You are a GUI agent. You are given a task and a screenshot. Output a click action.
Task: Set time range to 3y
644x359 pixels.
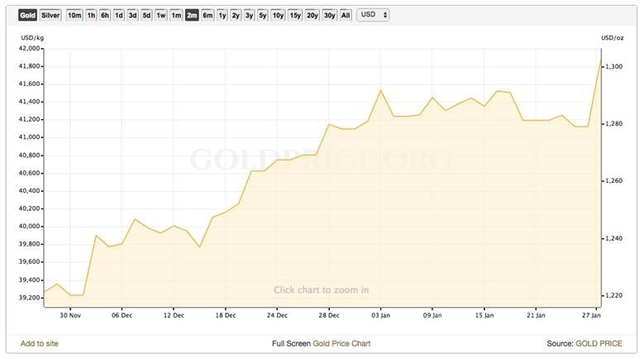tap(250, 15)
